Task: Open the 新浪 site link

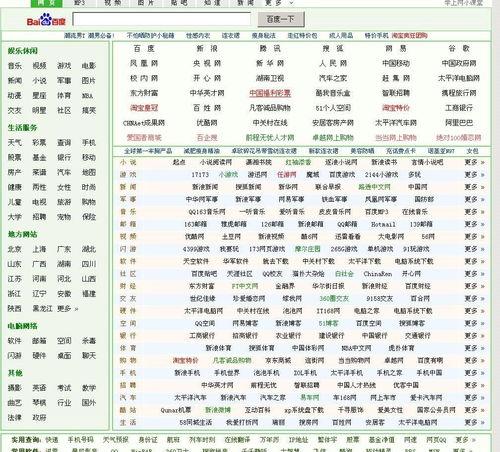Action: tap(207, 49)
